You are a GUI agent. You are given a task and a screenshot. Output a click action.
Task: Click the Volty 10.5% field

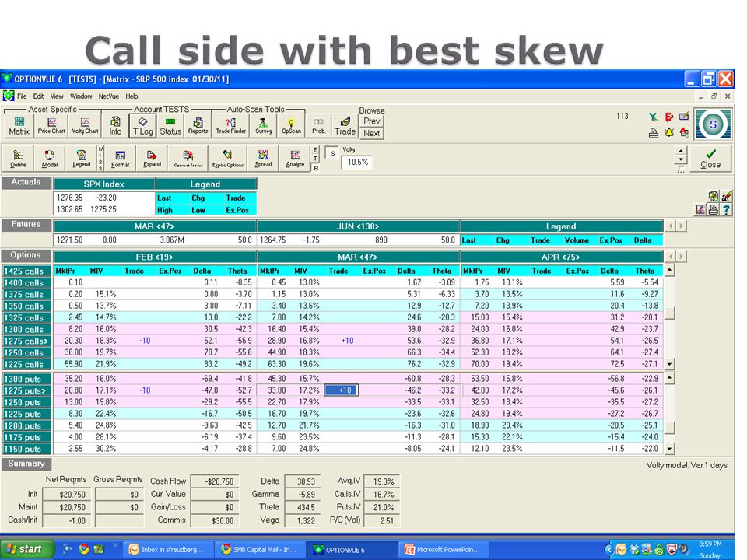tap(357, 162)
